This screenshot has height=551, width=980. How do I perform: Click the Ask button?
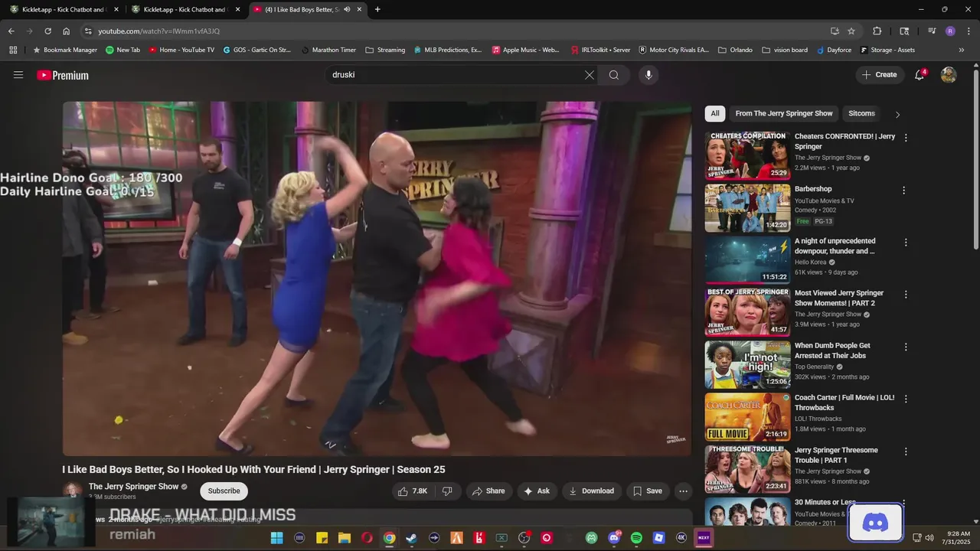click(x=537, y=491)
